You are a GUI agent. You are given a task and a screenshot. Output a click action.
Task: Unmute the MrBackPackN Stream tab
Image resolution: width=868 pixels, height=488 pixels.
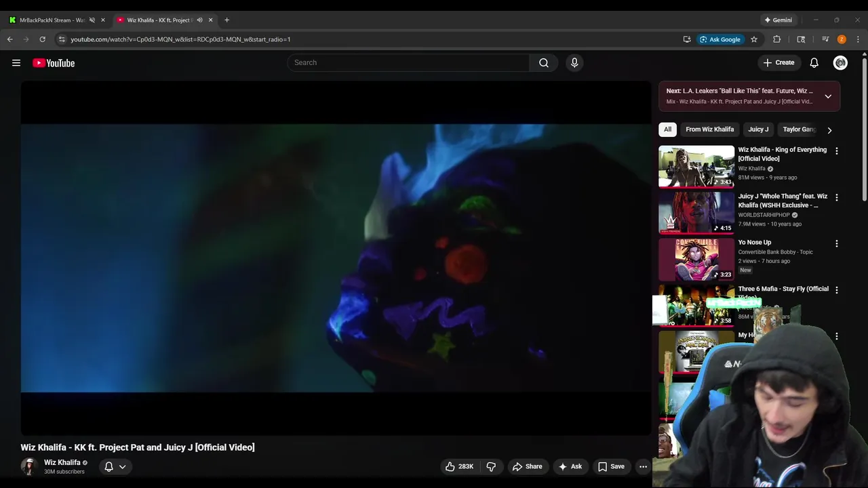point(92,20)
